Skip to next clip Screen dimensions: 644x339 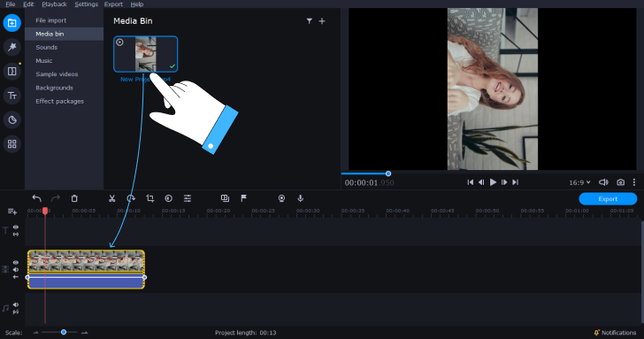coord(515,182)
